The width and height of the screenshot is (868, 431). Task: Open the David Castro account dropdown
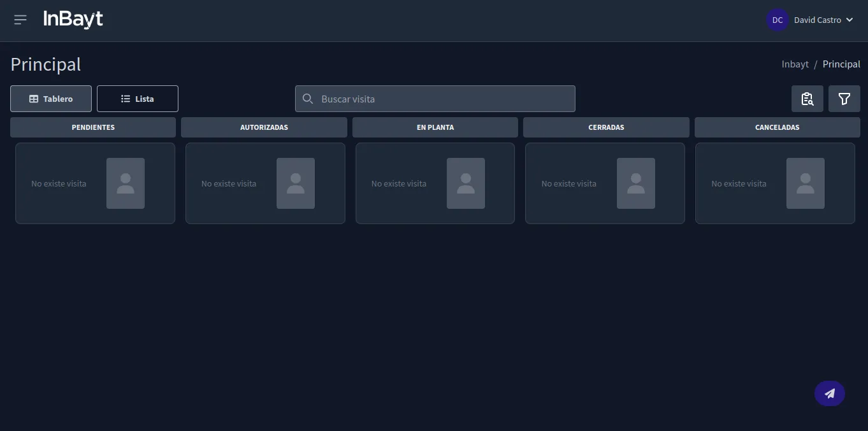pyautogui.click(x=818, y=20)
